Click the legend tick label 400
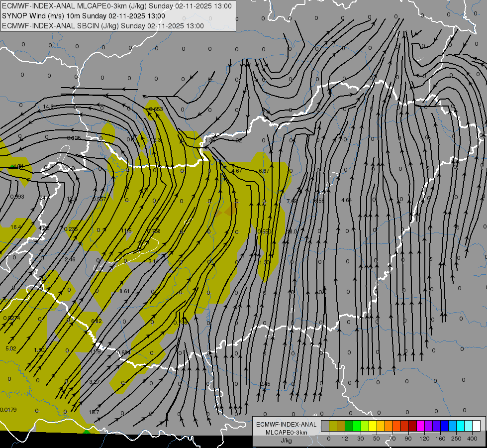 coord(472,439)
